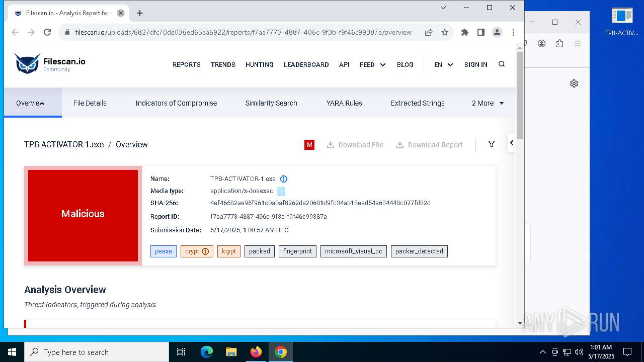
Task: Click the info icon beside file name
Action: (x=284, y=179)
